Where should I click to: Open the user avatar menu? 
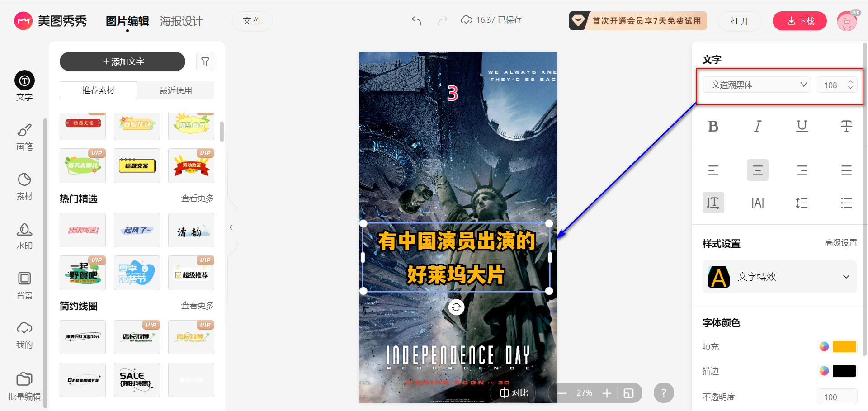847,21
